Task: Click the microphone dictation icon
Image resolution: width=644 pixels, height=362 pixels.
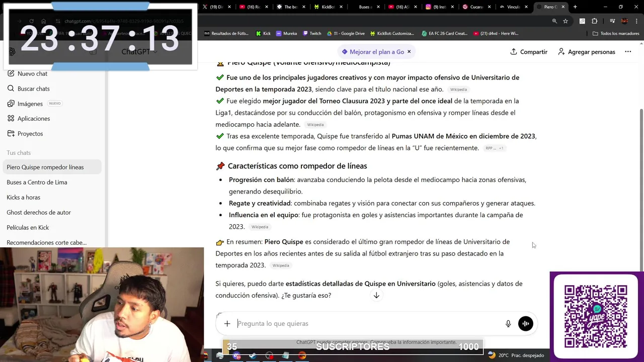Action: tap(508, 324)
